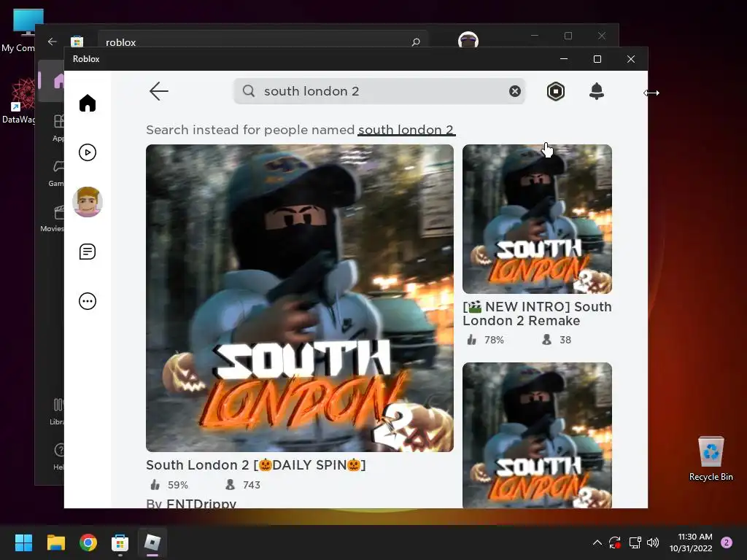Viewport: 747px width, 560px height.
Task: Select the Recycle Bin desktop icon
Action: coord(711,458)
